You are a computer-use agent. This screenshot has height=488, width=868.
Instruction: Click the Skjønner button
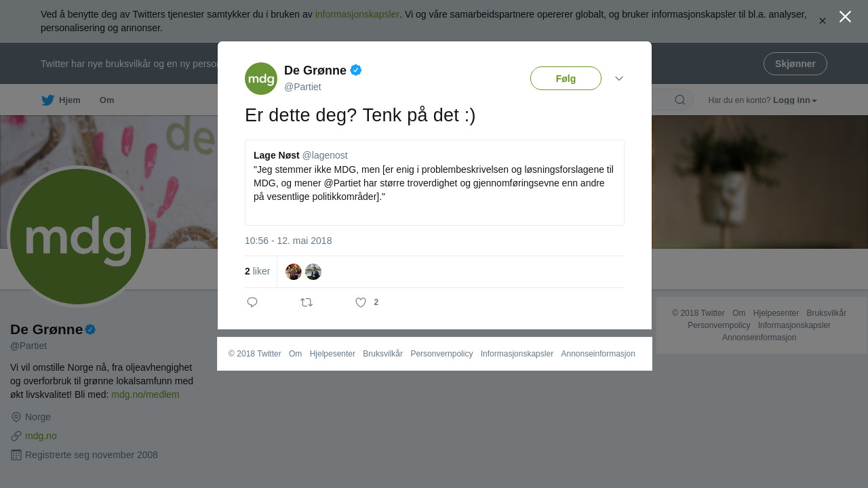(x=795, y=64)
